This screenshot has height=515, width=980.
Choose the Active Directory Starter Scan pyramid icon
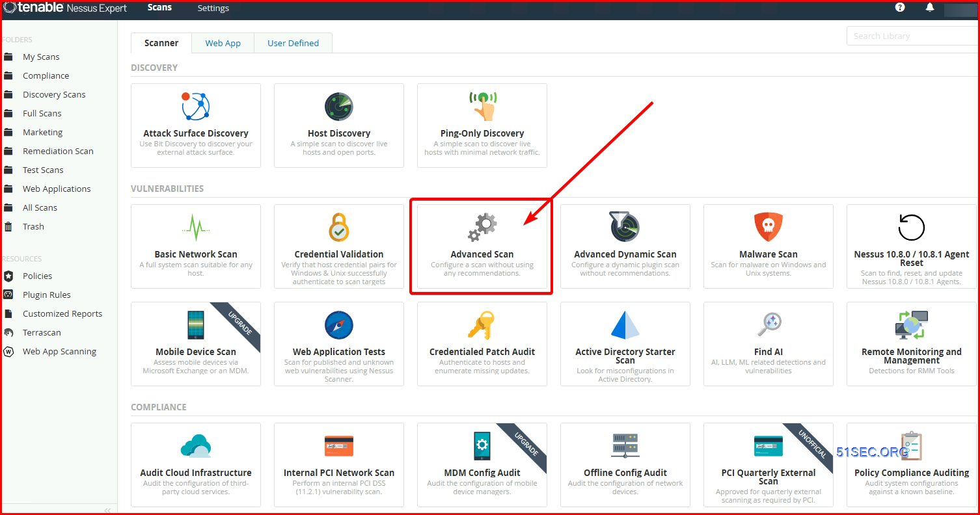(625, 325)
